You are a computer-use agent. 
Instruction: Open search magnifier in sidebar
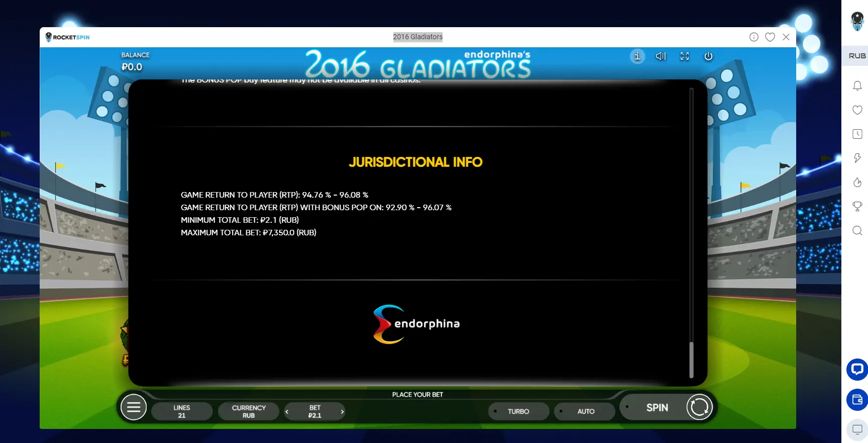tap(857, 230)
